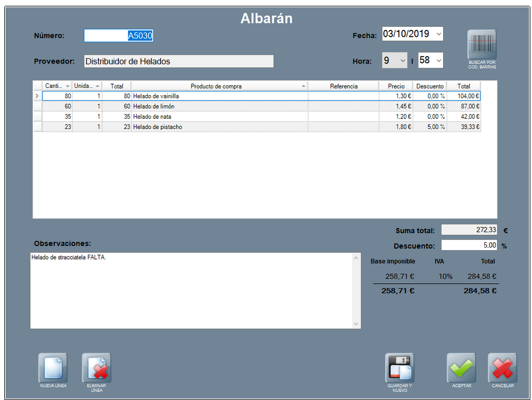Sort by Producto de compra column header

(216, 86)
